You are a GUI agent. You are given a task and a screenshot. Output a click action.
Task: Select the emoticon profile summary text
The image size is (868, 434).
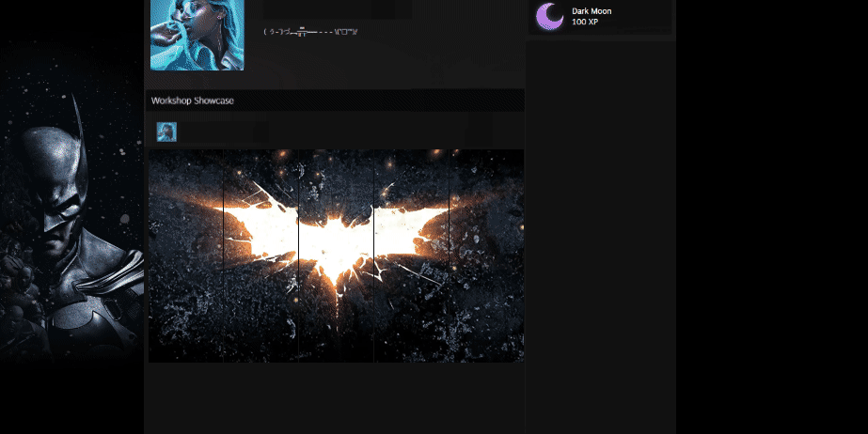click(x=310, y=32)
